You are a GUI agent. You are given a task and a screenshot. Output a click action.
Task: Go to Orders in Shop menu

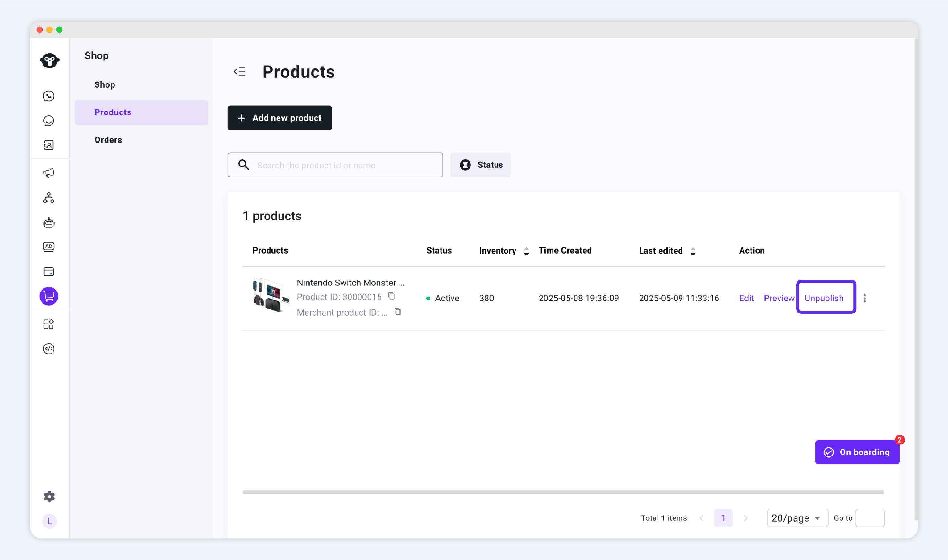[108, 140]
